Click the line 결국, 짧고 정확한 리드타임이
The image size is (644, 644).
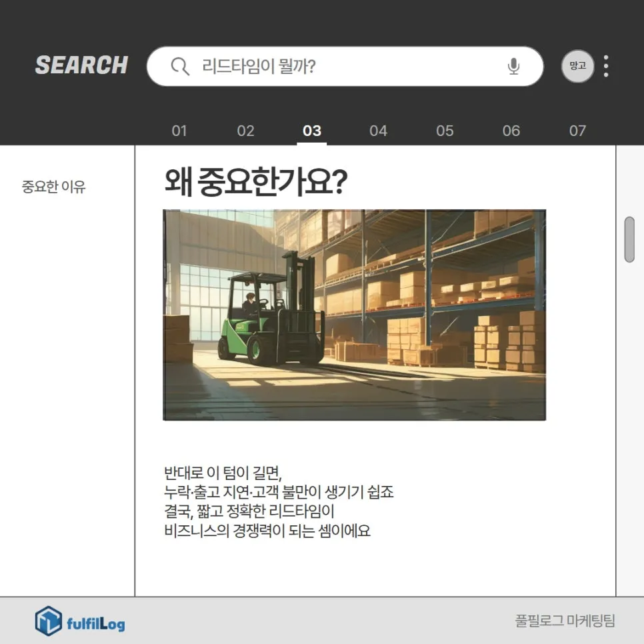tap(249, 511)
